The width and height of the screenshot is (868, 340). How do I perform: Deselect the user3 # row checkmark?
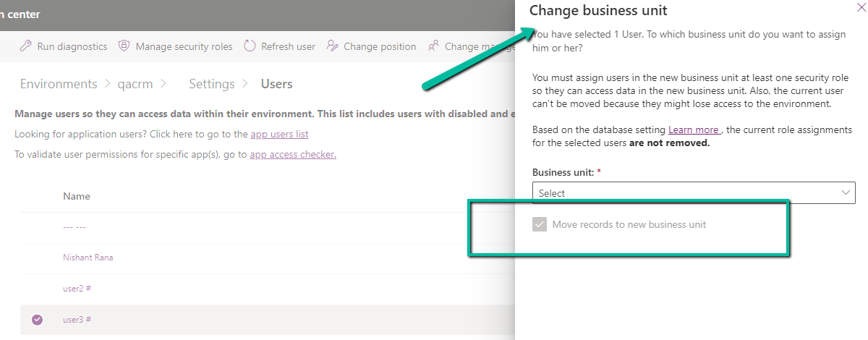coord(38,320)
